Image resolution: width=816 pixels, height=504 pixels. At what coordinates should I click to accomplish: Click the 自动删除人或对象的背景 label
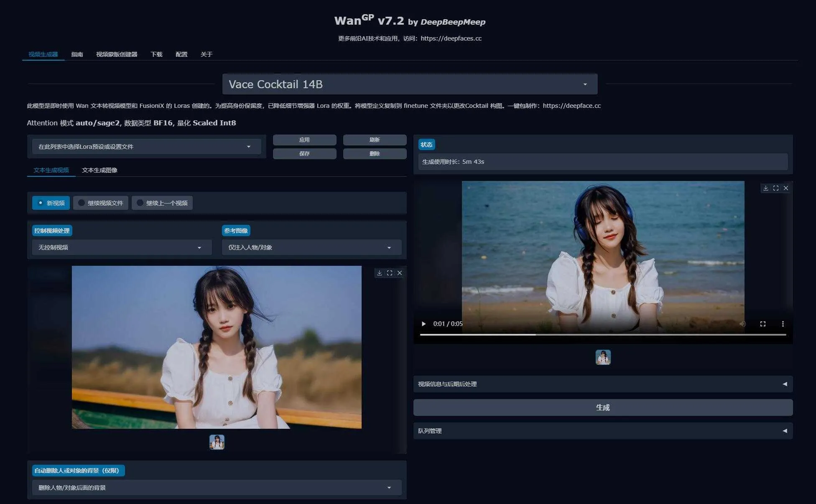(x=78, y=471)
